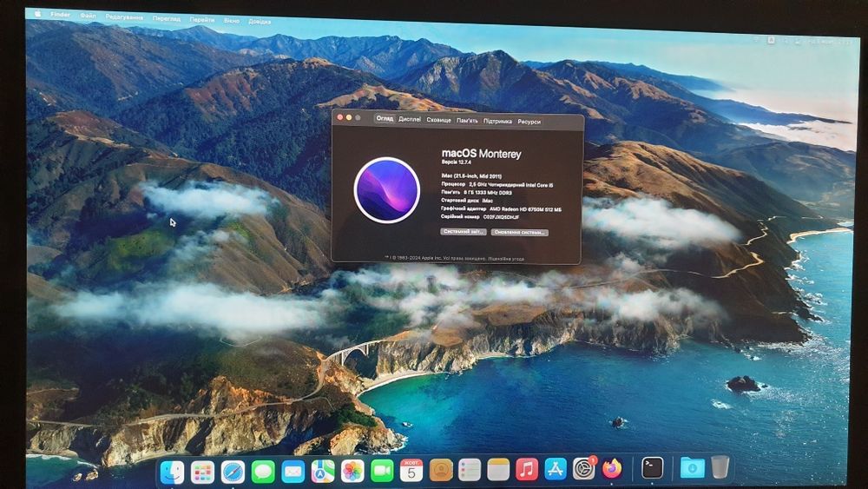Launch Reminders from the Dock
The height and width of the screenshot is (489, 868).
(470, 470)
